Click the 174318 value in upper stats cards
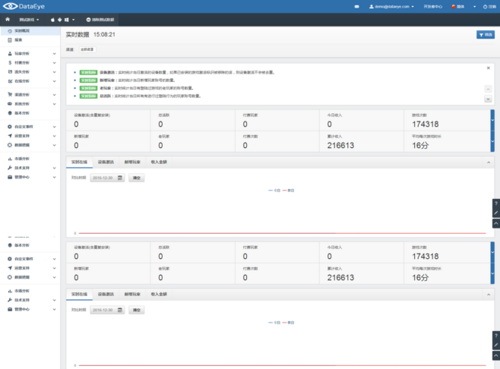The image size is (500, 369). click(425, 124)
